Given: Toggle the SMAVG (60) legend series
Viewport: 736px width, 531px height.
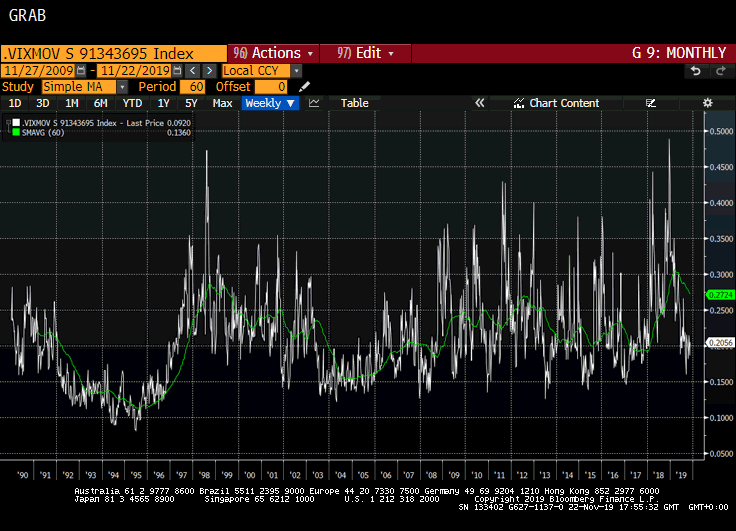Looking at the screenshot, I should coord(13,132).
